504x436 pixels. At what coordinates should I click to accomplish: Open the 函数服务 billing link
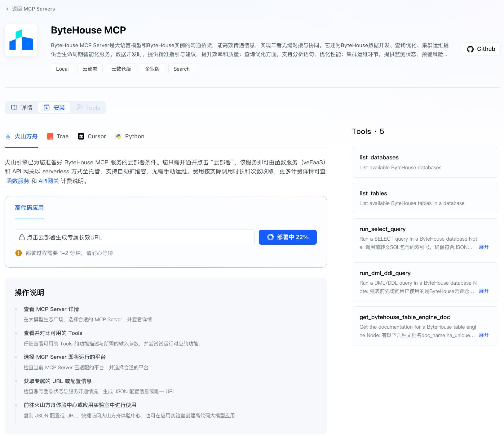(18, 181)
